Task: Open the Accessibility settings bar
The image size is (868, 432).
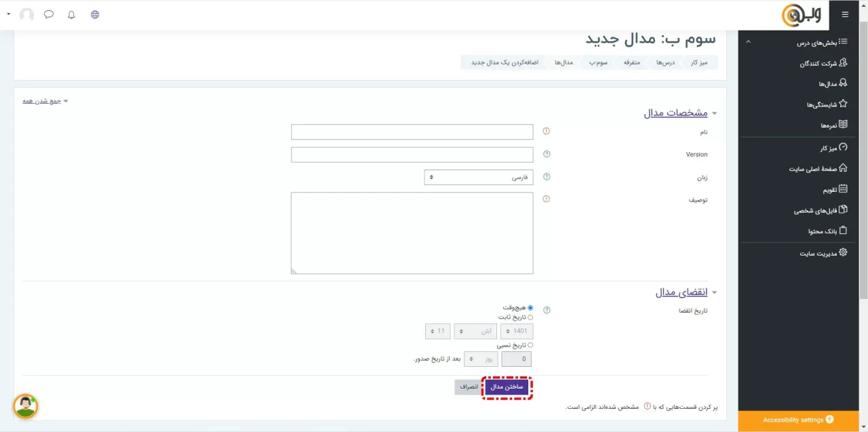Action: [797, 420]
